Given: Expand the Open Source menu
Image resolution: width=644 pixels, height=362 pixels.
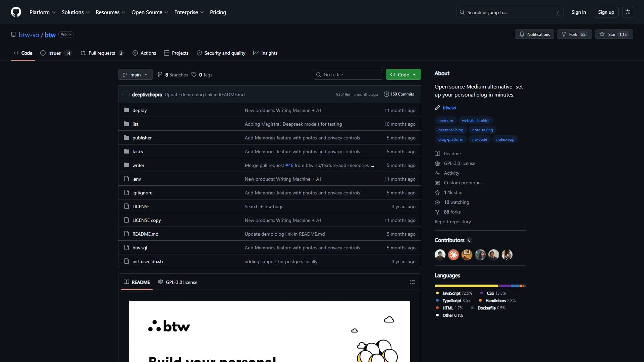Looking at the screenshot, I should pyautogui.click(x=150, y=12).
